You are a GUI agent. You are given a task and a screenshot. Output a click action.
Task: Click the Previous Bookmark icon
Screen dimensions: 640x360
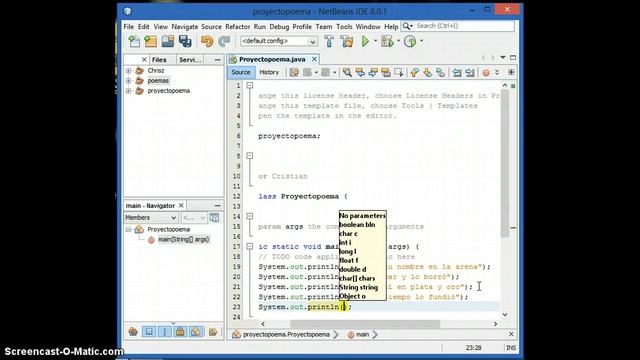[415, 72]
